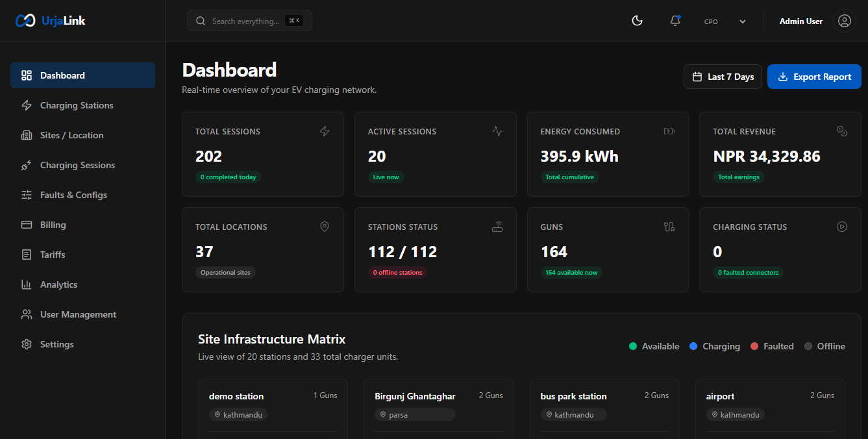
Task: Click airport card's kathmandu location tag
Action: coord(735,414)
